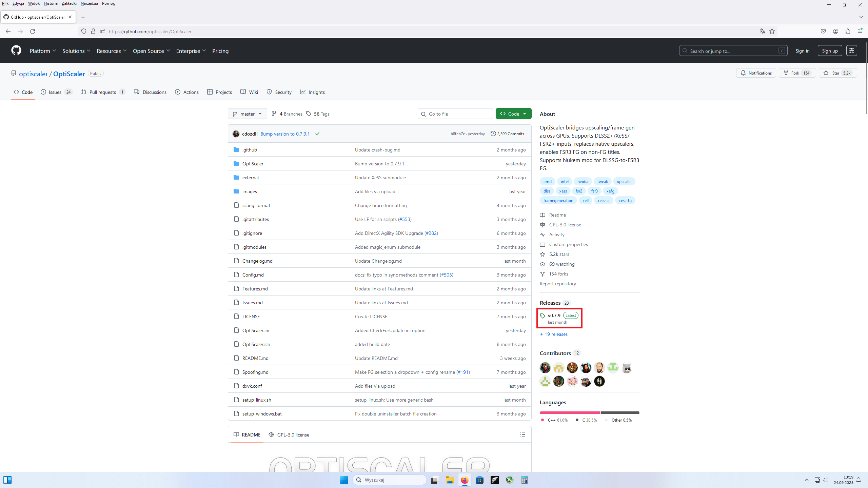Open README outline list icon
This screenshot has height=488, width=868.
coord(523,434)
